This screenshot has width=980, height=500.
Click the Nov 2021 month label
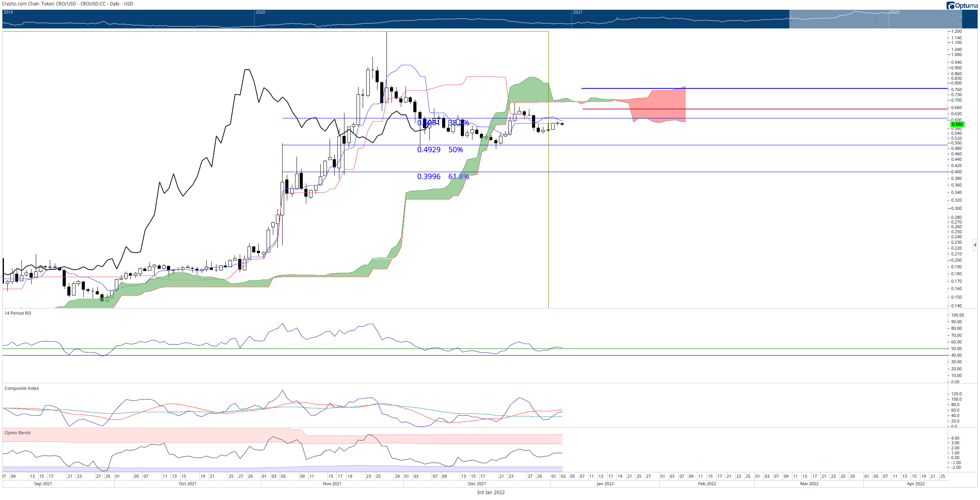[x=332, y=484]
